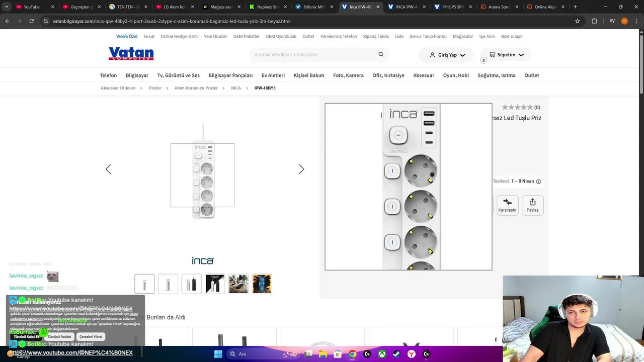Open Steam from taskbar
The height and width of the screenshot is (362, 644).
coord(397,354)
